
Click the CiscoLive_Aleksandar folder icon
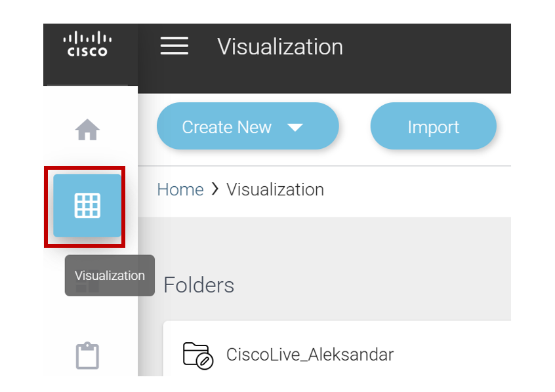pyautogui.click(x=197, y=355)
